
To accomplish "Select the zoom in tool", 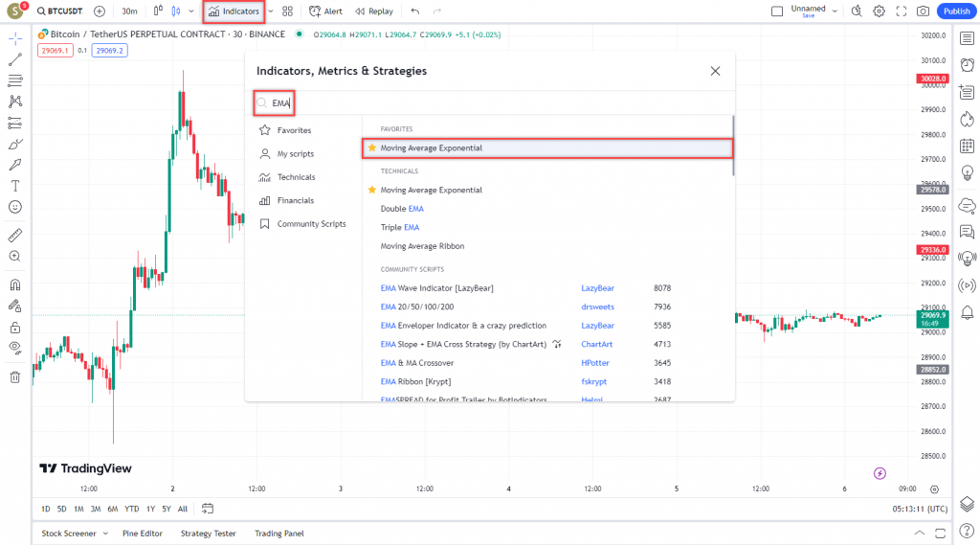I will coord(15,256).
